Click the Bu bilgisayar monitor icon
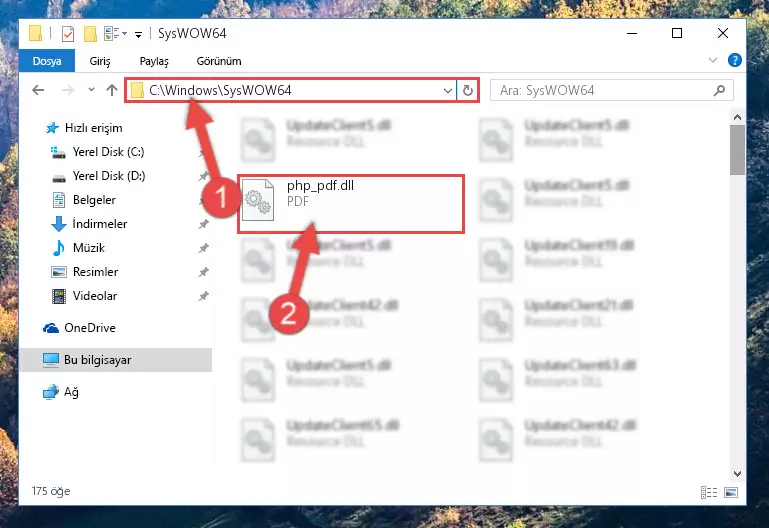 tap(51, 360)
